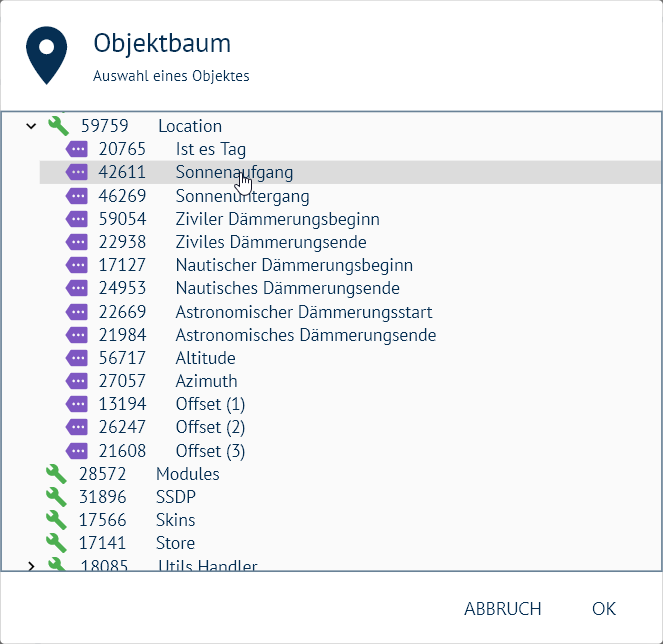Click the wrench icon beside Store
Image resolution: width=663 pixels, height=644 pixels.
(57, 543)
